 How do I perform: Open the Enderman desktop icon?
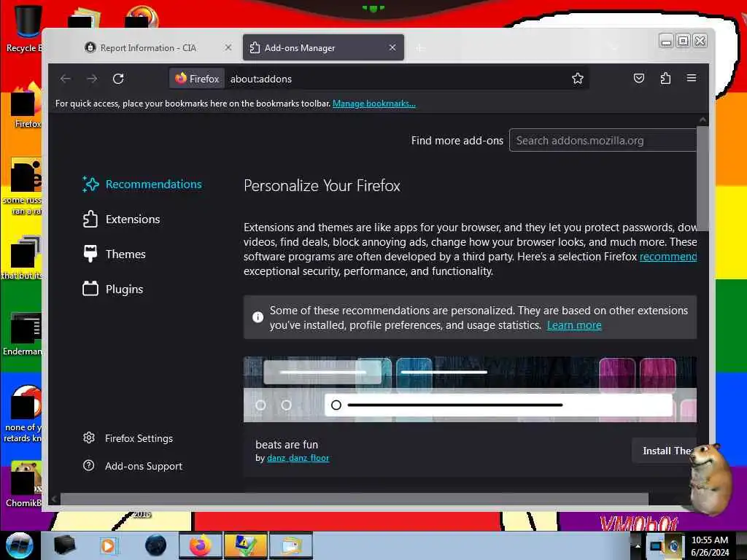click(23, 333)
